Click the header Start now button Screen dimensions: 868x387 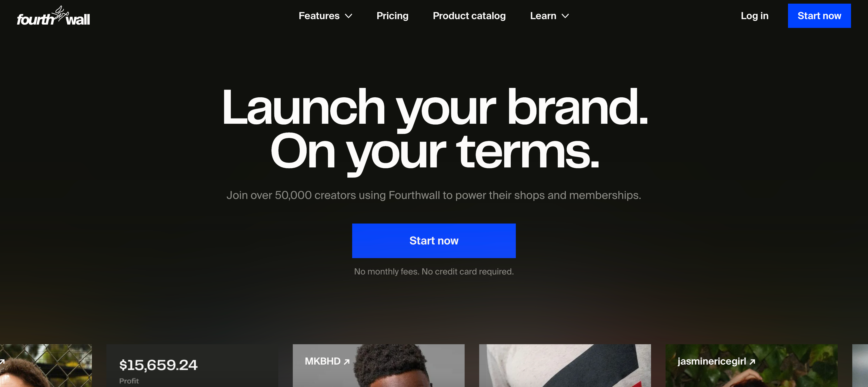coord(819,16)
